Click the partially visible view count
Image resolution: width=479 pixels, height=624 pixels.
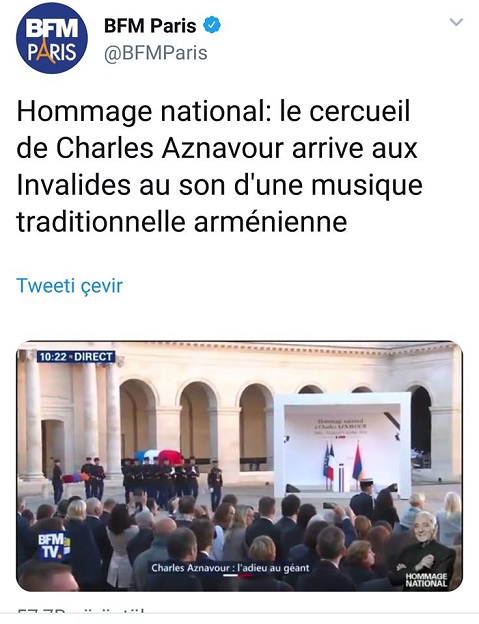click(80, 611)
